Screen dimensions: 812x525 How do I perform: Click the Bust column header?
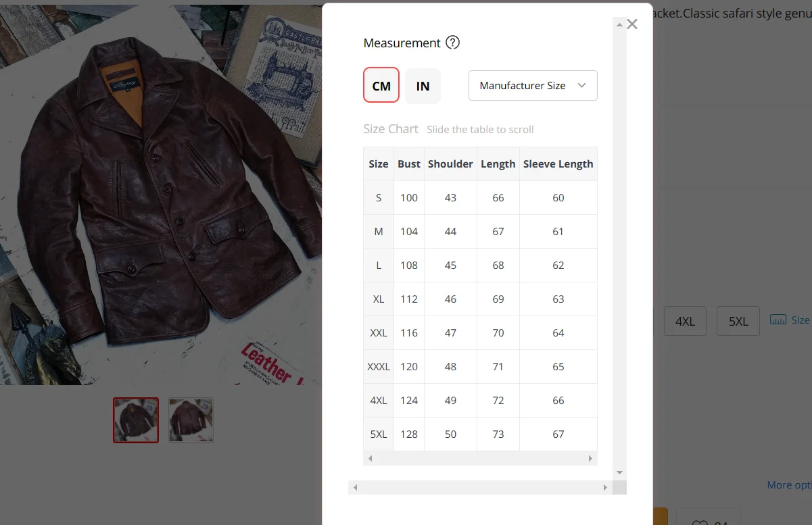pos(409,164)
